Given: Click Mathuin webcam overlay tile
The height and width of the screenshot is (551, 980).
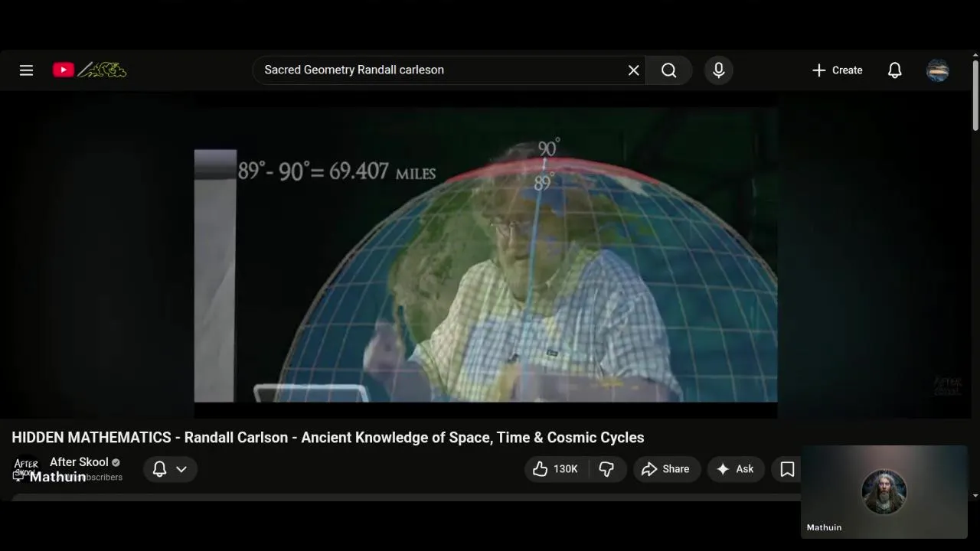Looking at the screenshot, I should (884, 492).
